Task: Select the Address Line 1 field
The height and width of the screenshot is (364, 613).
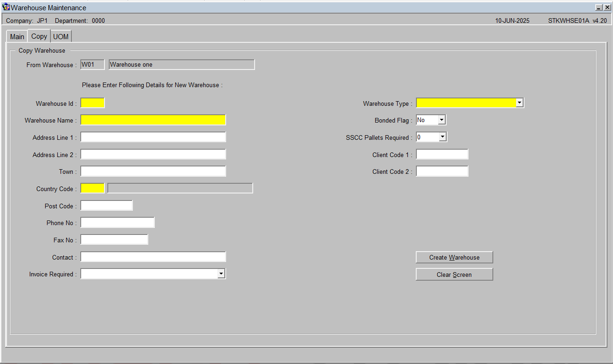Action: 153,137
